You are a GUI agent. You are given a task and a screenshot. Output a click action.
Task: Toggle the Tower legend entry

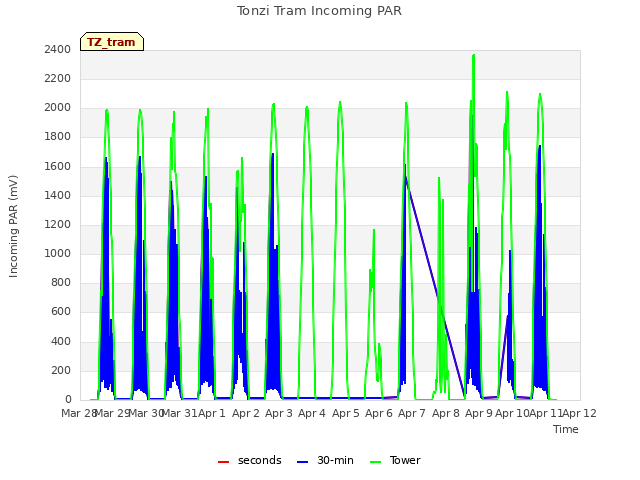(395, 460)
